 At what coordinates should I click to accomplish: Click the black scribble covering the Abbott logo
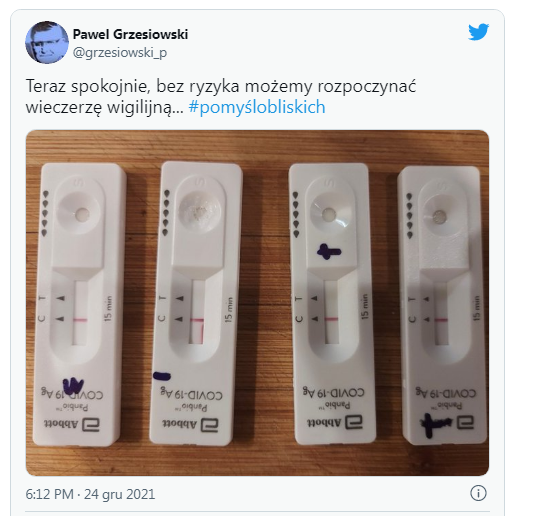[436, 425]
